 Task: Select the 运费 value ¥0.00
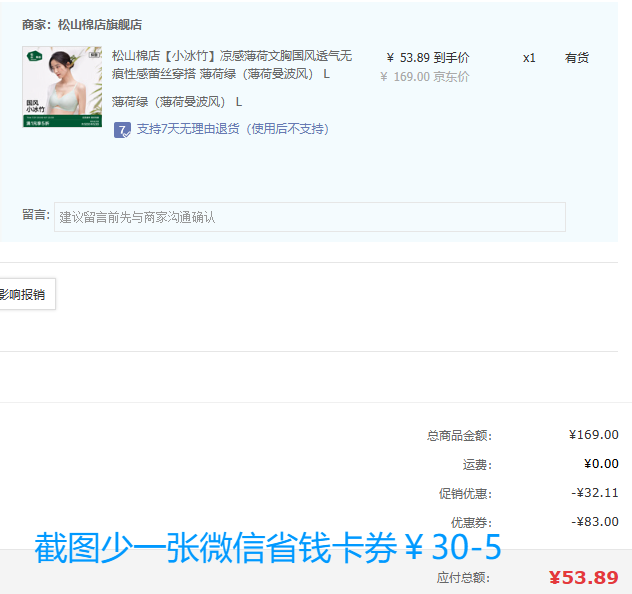coord(601,464)
